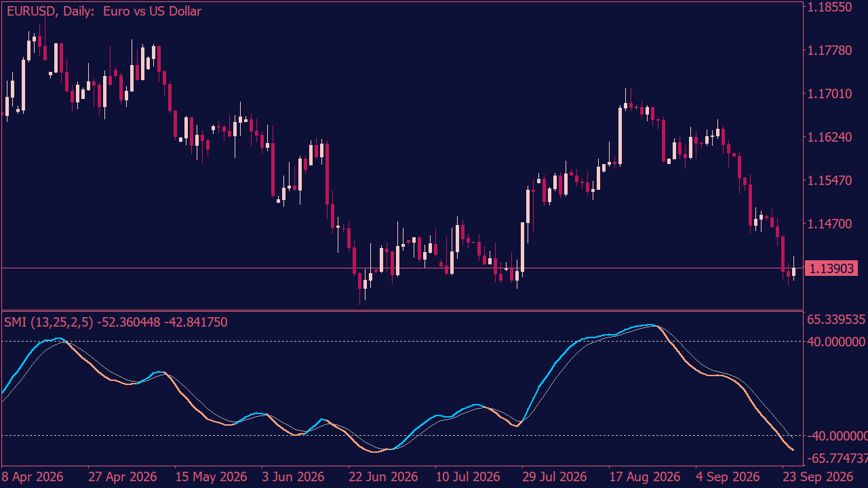The width and height of the screenshot is (868, 488).
Task: Click the 65.339535 indicator scale value
Action: (x=837, y=319)
